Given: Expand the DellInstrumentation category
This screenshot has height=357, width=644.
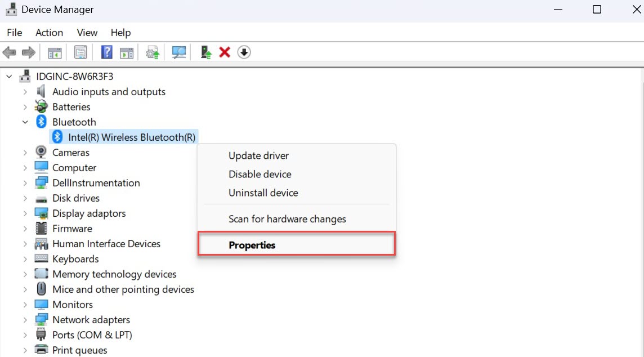Looking at the screenshot, I should click(x=25, y=183).
